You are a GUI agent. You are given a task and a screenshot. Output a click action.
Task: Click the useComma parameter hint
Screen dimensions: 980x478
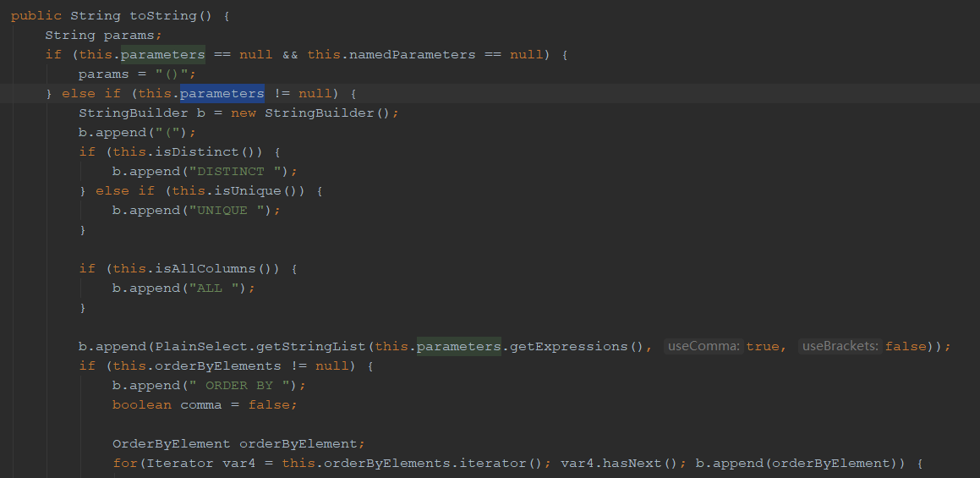[704, 346]
